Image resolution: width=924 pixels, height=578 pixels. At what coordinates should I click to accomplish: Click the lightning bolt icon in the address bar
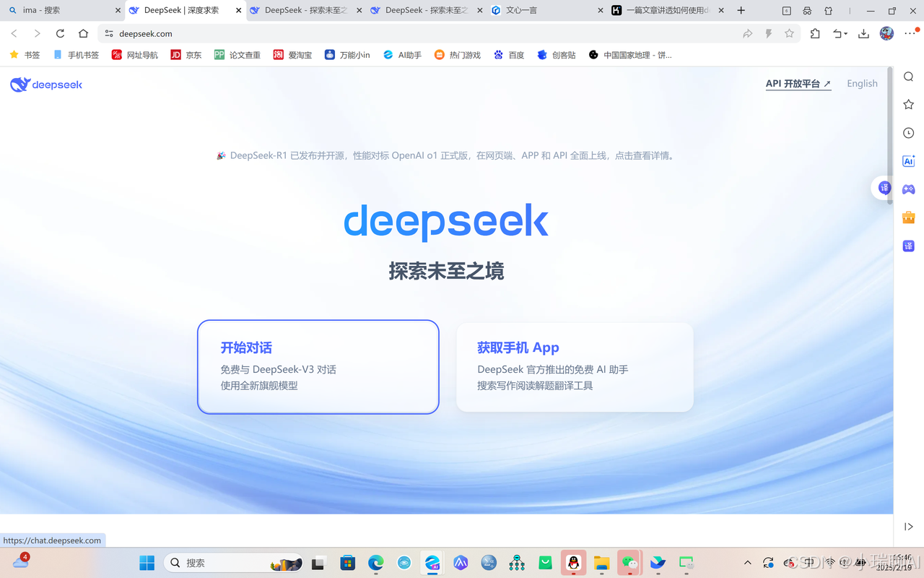click(769, 33)
